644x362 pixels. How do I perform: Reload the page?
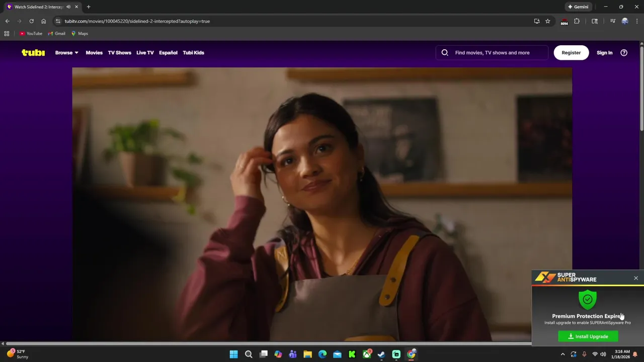click(x=31, y=21)
